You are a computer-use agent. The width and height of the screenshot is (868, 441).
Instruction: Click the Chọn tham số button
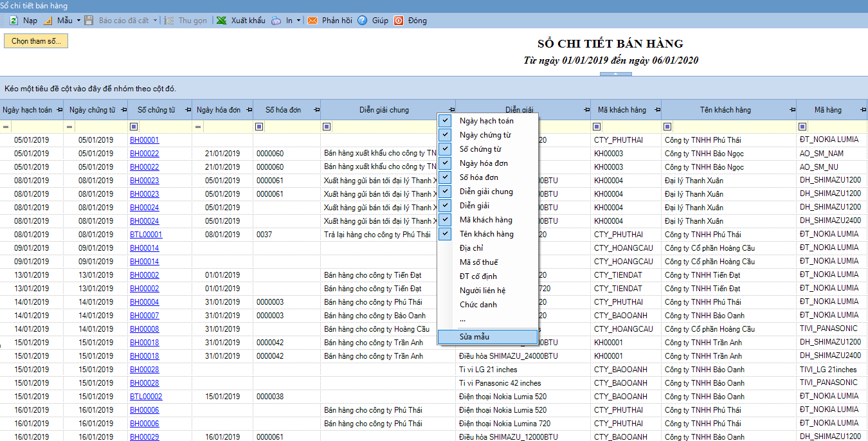click(x=35, y=40)
